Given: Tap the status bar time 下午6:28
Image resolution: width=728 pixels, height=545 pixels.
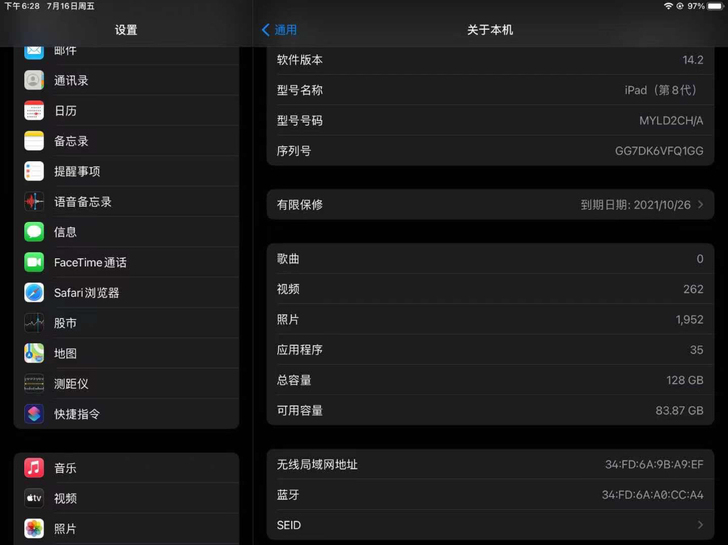Looking at the screenshot, I should [x=22, y=6].
